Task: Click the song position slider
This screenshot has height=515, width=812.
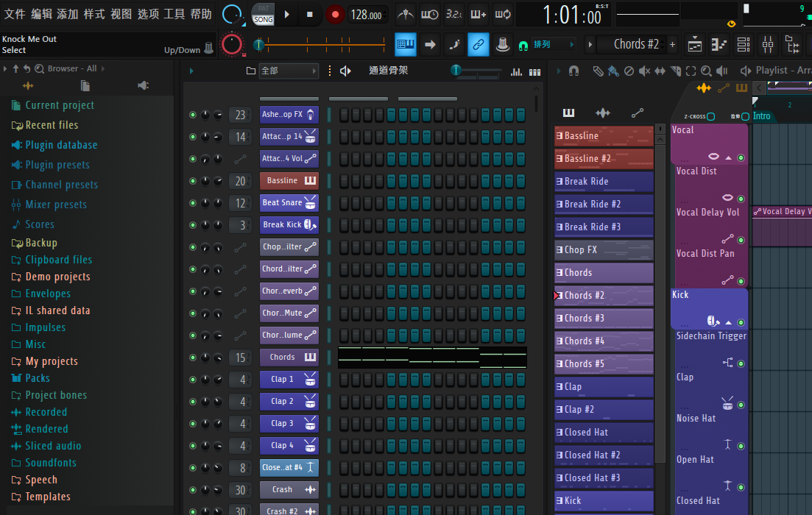Action: tap(320, 46)
